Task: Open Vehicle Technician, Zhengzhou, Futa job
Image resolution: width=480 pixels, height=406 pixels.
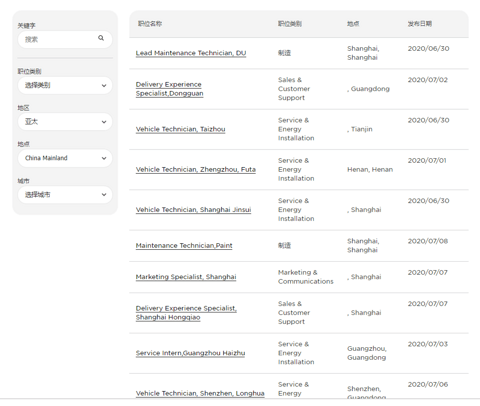Action: click(196, 170)
